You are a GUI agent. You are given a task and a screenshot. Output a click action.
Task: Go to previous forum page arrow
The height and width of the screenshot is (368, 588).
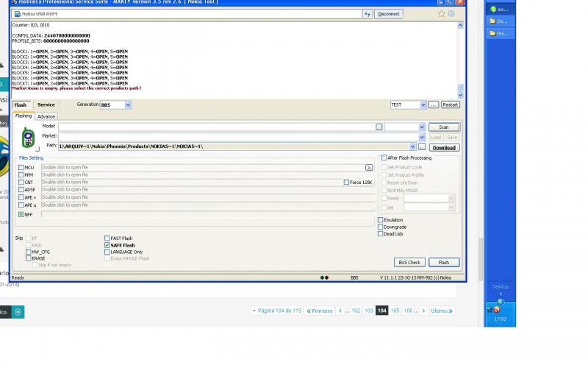pos(340,311)
